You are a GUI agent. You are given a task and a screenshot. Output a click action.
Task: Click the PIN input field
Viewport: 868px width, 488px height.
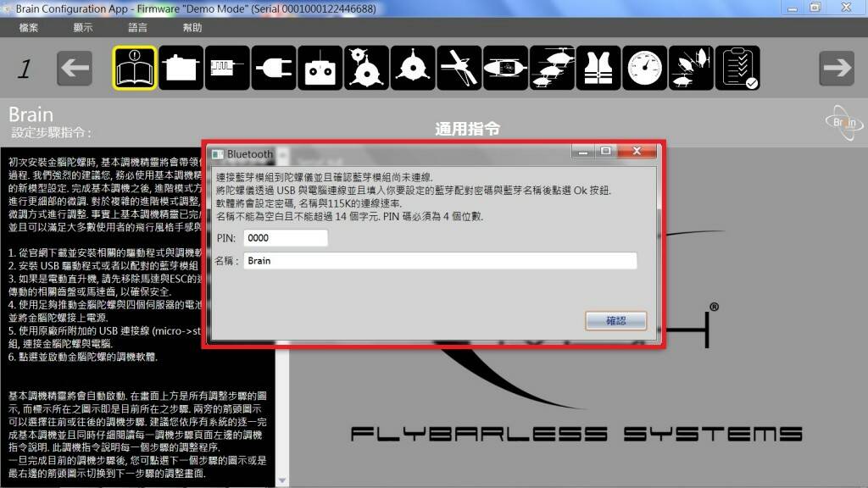285,238
